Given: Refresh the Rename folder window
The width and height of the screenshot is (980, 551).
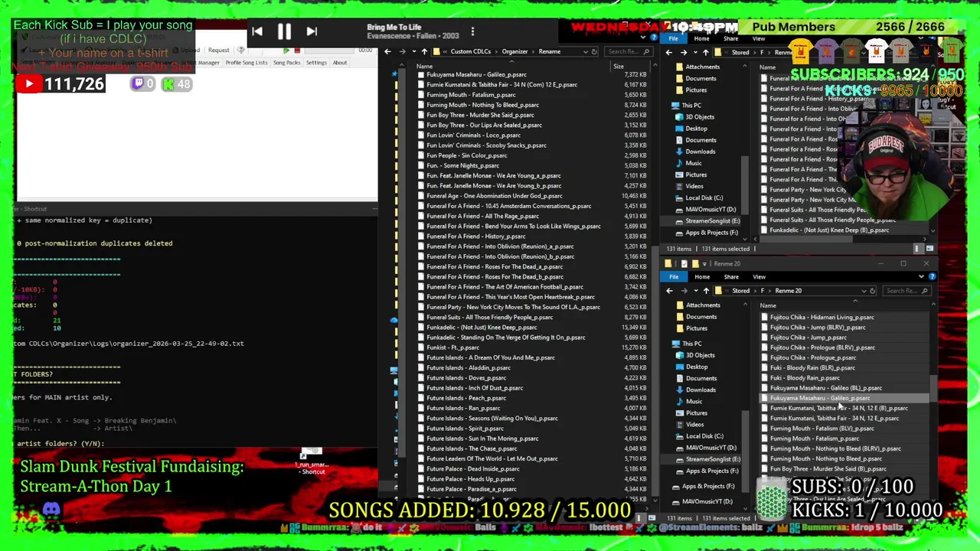Looking at the screenshot, I should 595,51.
